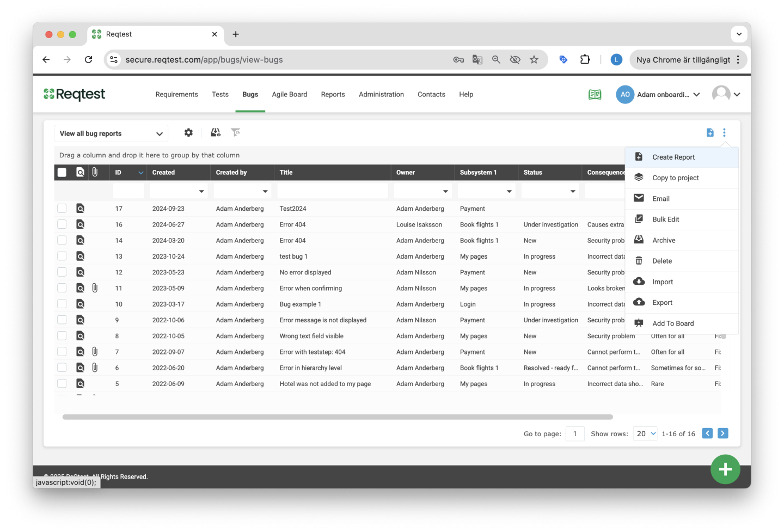Viewport: 784px width, 532px height.
Task: Click the horizontal table scrollbar
Action: coord(338,417)
